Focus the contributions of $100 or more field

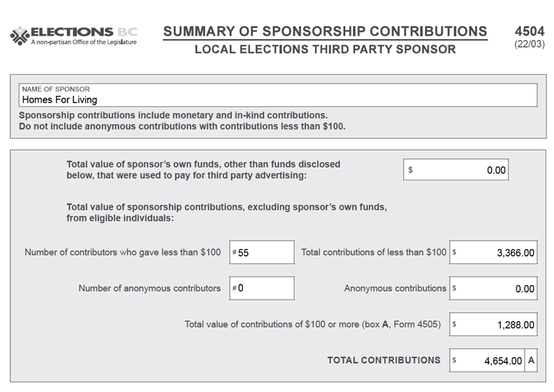[493, 325]
